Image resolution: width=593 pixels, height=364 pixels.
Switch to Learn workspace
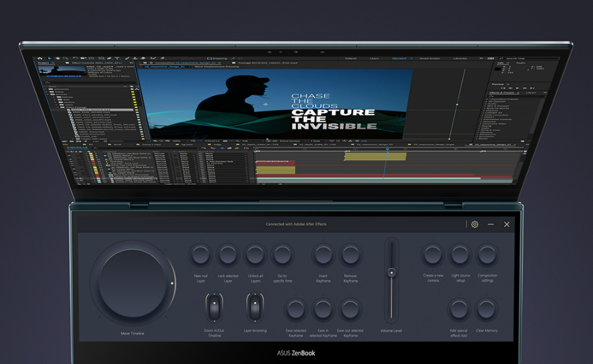(374, 58)
